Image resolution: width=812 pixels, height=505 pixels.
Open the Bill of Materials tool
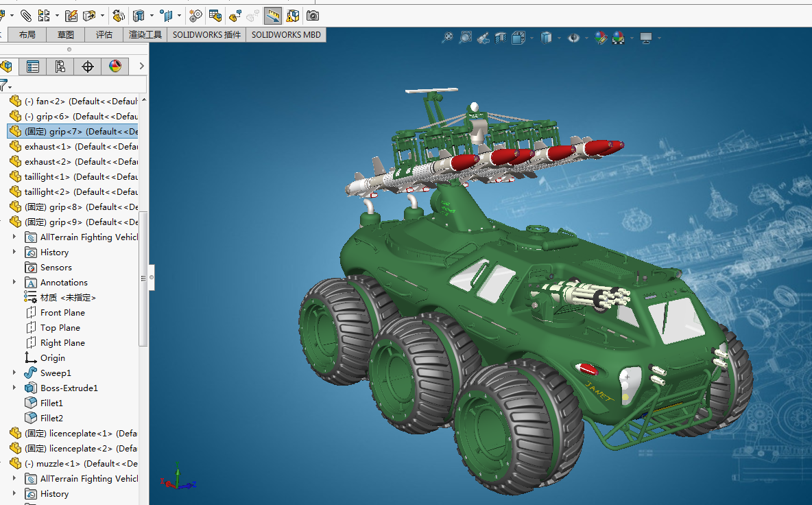pyautogui.click(x=215, y=16)
